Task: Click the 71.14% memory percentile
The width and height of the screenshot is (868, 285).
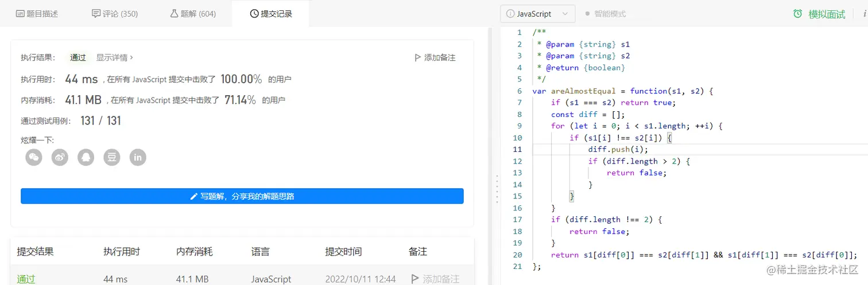Action: 240,100
